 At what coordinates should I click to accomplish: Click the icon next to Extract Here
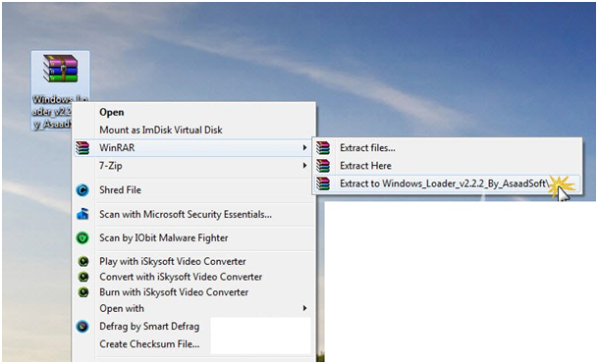coord(323,166)
